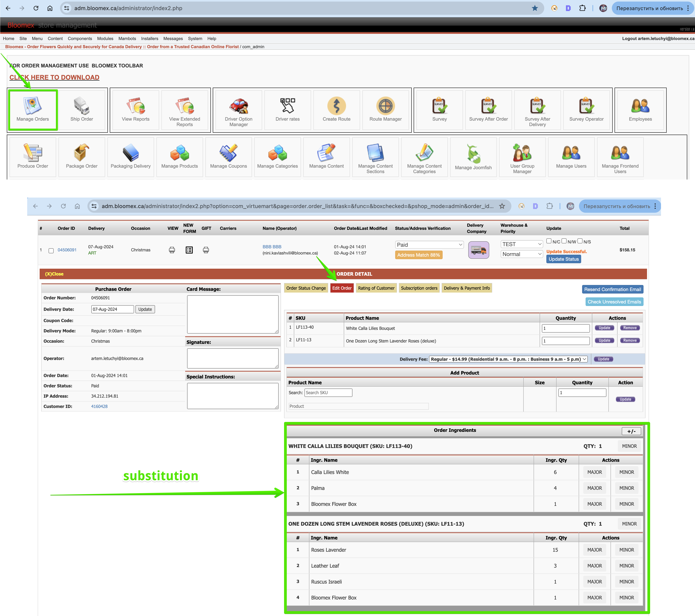Open Manage Coupons icon
This screenshot has width=695, height=616.
click(228, 157)
